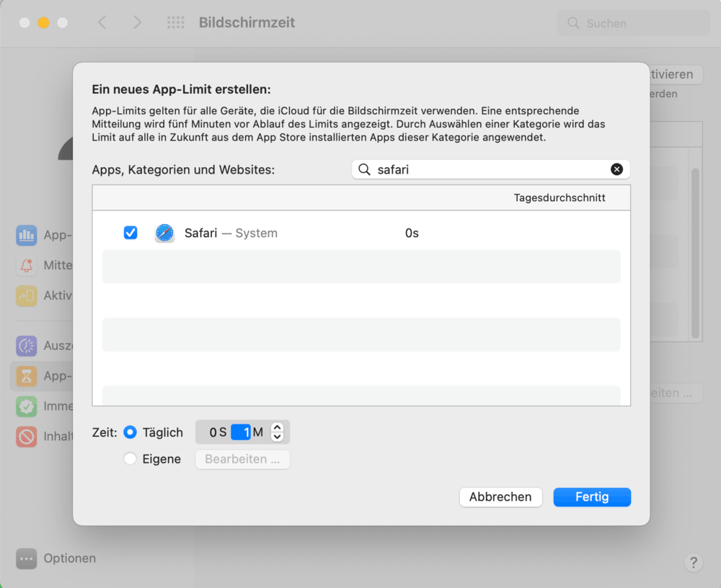Viewport: 721px width, 588px height.
Task: Confirm with the Fertig button
Action: (x=592, y=497)
